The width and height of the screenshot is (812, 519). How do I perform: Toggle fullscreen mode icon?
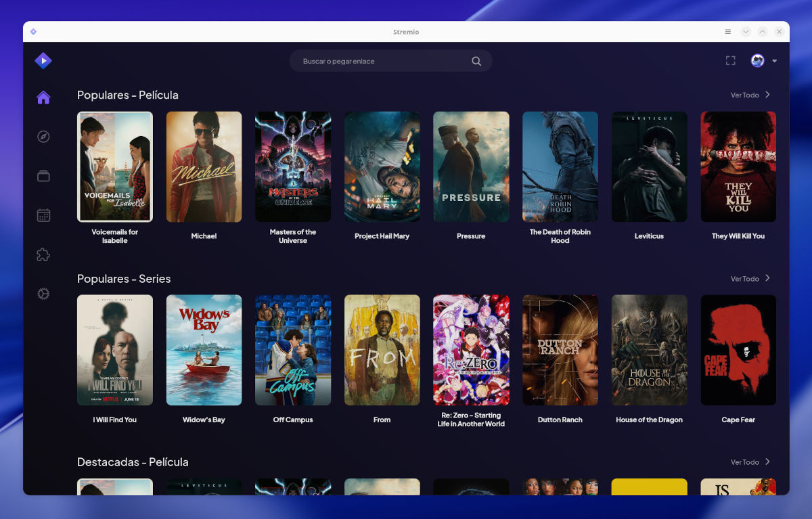click(x=731, y=61)
